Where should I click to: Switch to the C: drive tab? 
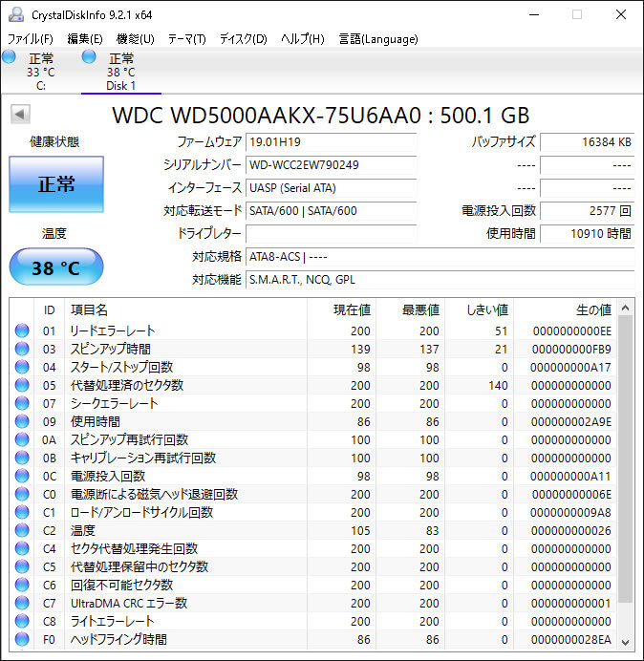(x=41, y=72)
